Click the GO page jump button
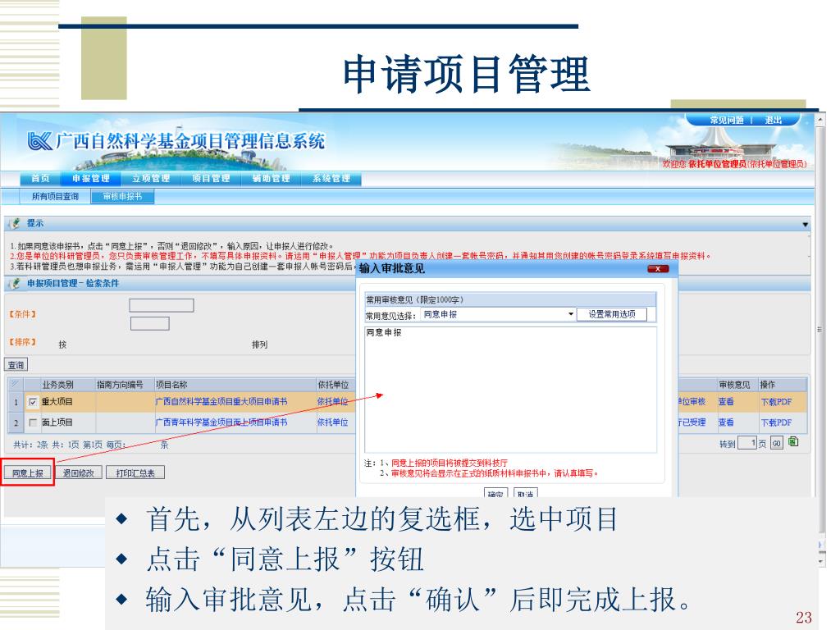 (x=777, y=443)
